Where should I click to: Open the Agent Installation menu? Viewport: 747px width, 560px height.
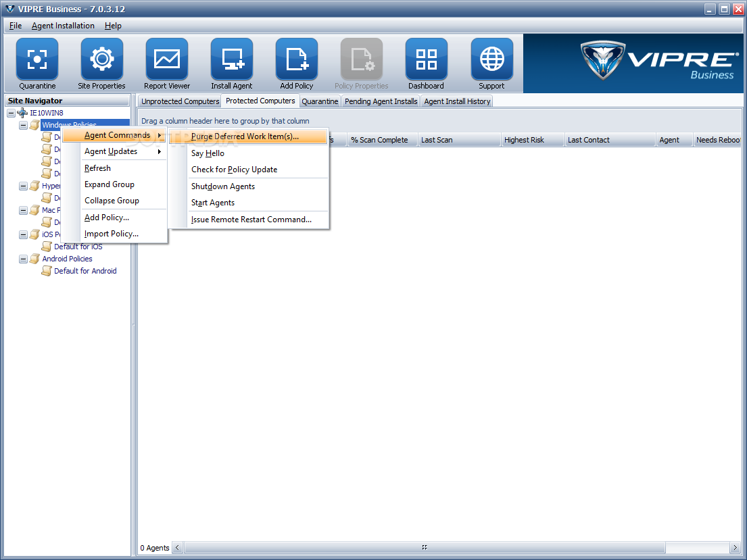[x=63, y=26]
